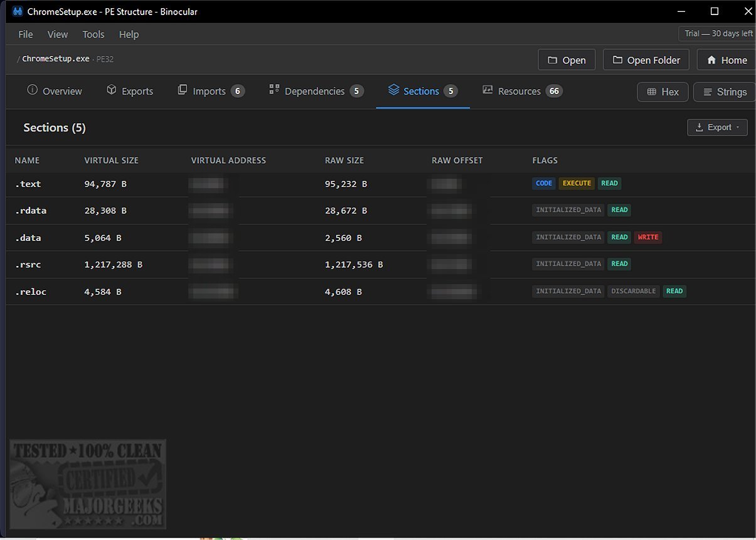Select the .data section row name
The height and width of the screenshot is (540, 756).
28,238
